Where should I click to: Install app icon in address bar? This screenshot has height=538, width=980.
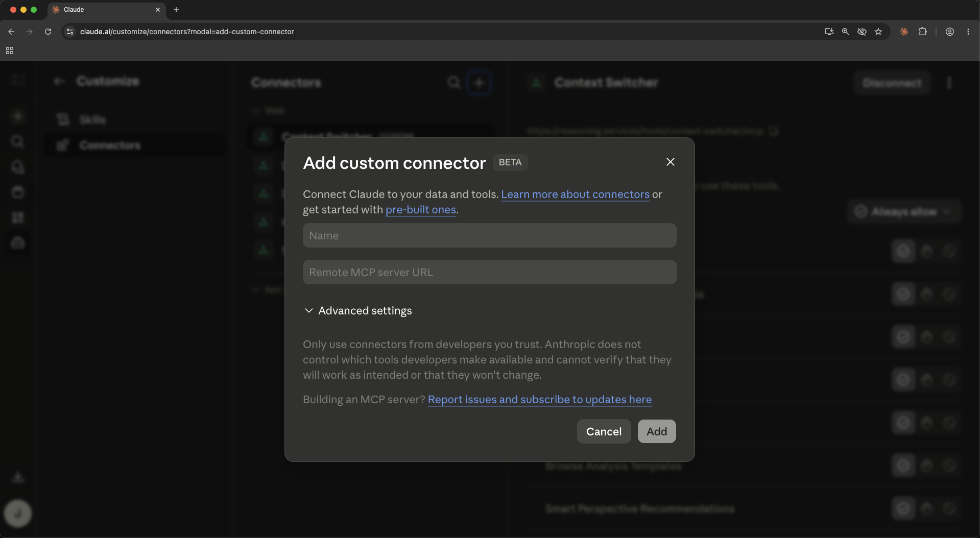click(x=829, y=32)
